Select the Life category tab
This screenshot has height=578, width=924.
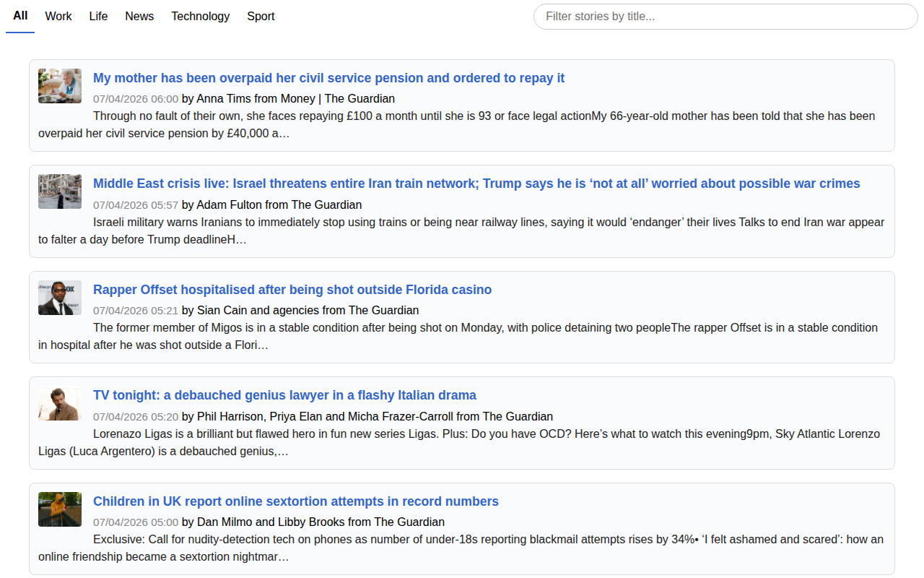click(98, 16)
